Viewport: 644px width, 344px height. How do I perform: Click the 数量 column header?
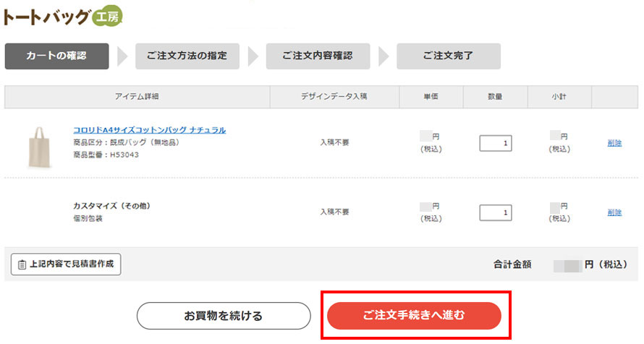pyautogui.click(x=495, y=96)
